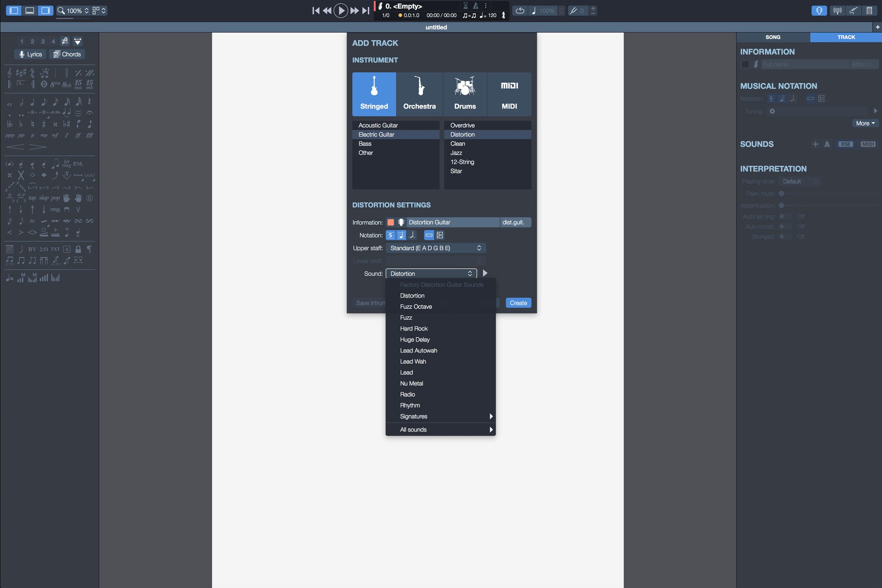
Task: Select the Nu Metal sound preset
Action: (x=411, y=383)
